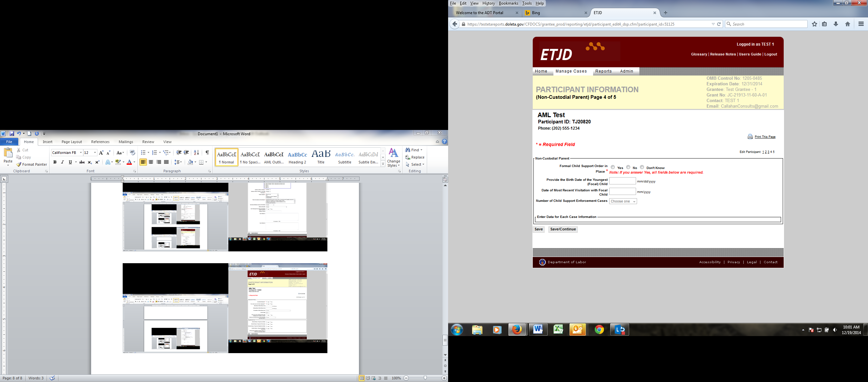
Task: Expand Number of Child Support Enforcement Cases dropdown
Action: tap(623, 201)
